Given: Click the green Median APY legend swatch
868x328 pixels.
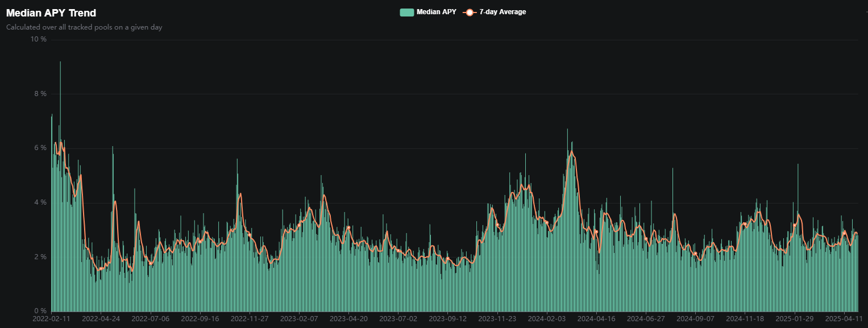Looking at the screenshot, I should coord(407,12).
